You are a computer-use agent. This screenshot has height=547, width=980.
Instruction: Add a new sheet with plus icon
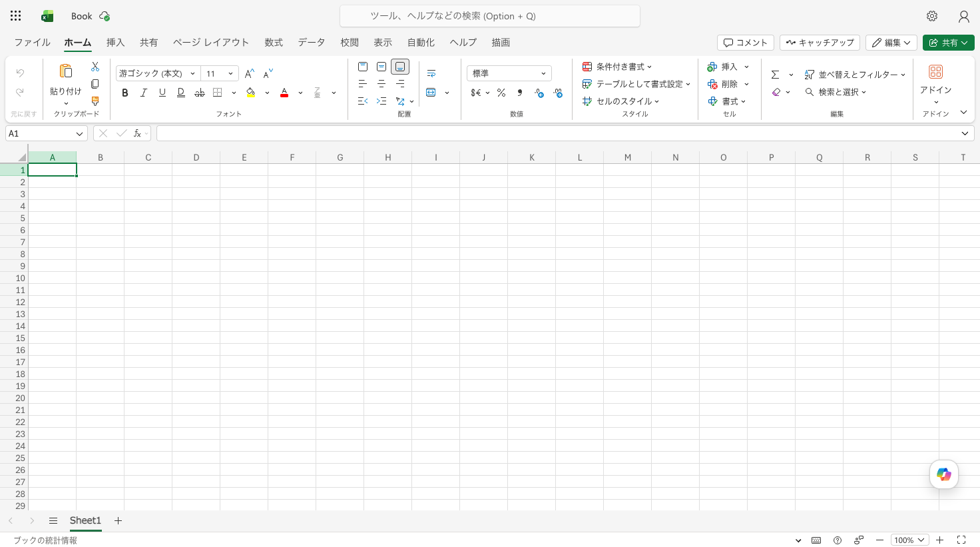pyautogui.click(x=118, y=520)
